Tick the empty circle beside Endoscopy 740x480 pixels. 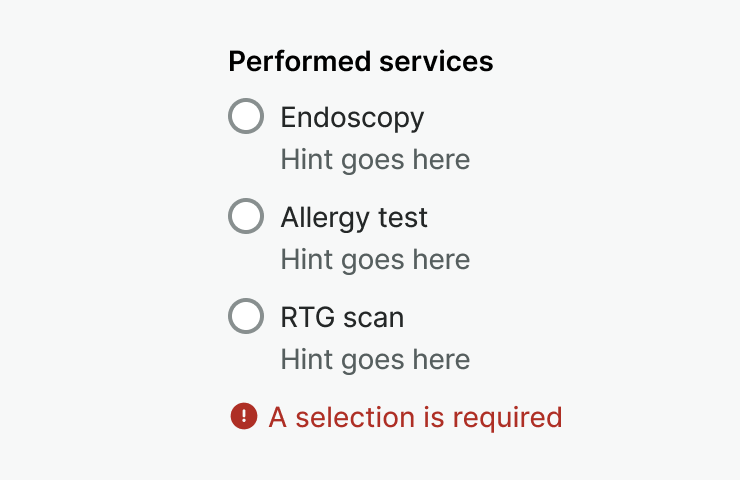pos(246,116)
